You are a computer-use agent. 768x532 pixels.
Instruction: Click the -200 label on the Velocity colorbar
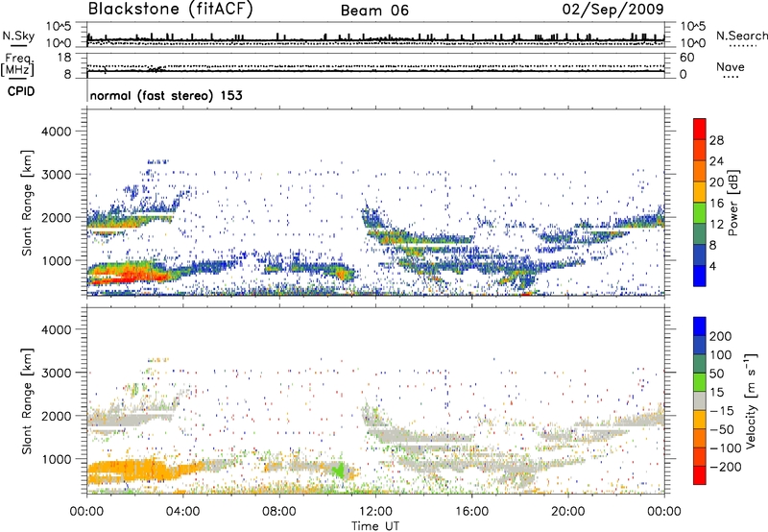pos(728,467)
